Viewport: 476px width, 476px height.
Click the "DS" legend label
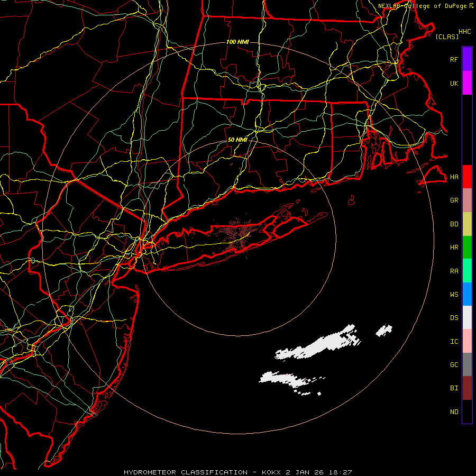[x=454, y=318]
